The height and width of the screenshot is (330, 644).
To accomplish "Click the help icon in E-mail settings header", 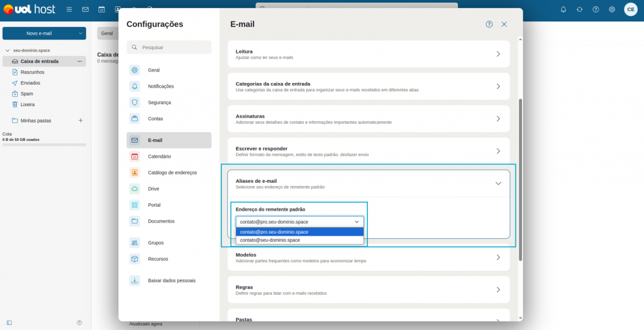I will (x=489, y=25).
